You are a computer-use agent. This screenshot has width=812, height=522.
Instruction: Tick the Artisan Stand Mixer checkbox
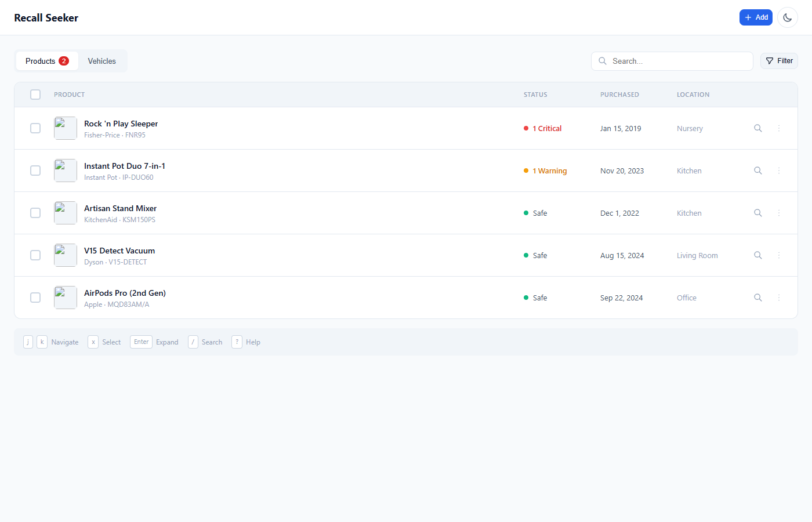[x=35, y=213]
